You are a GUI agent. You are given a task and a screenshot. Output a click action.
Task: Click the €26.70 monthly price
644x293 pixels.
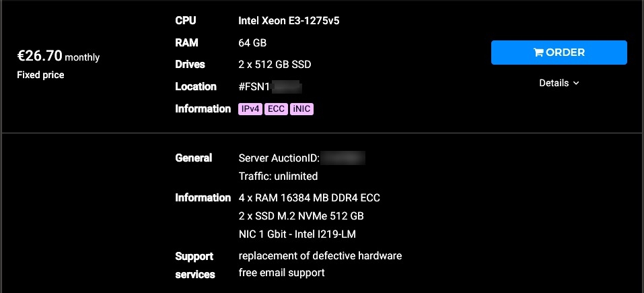point(59,57)
